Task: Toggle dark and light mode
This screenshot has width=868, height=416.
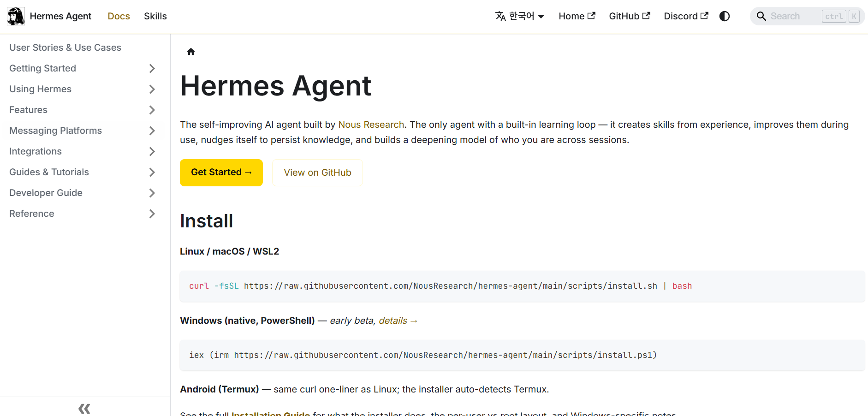Action: point(725,16)
